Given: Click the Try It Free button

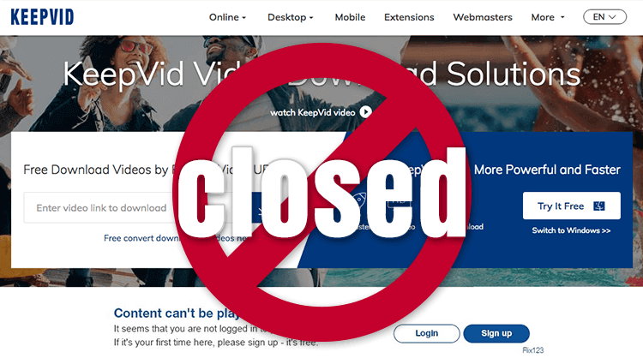Looking at the screenshot, I should (x=571, y=206).
